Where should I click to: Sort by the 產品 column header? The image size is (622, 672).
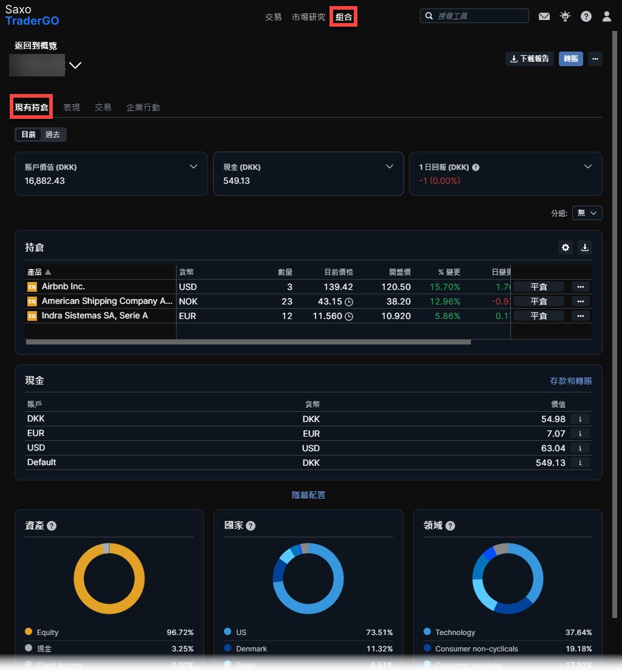point(39,272)
